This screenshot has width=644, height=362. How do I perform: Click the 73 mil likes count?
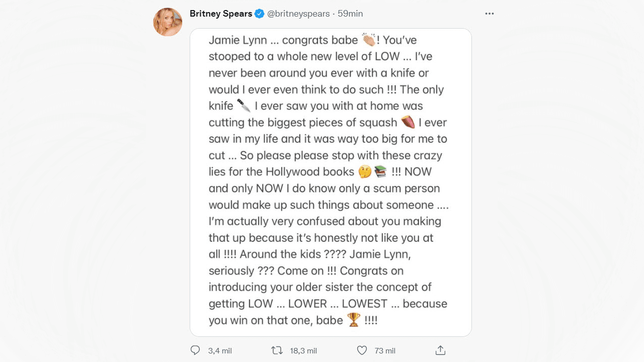(384, 350)
